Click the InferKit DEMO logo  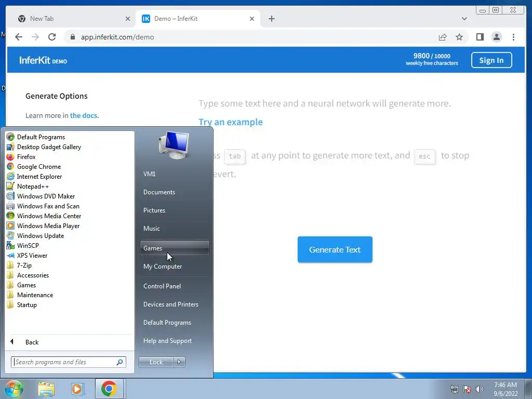[x=43, y=60]
